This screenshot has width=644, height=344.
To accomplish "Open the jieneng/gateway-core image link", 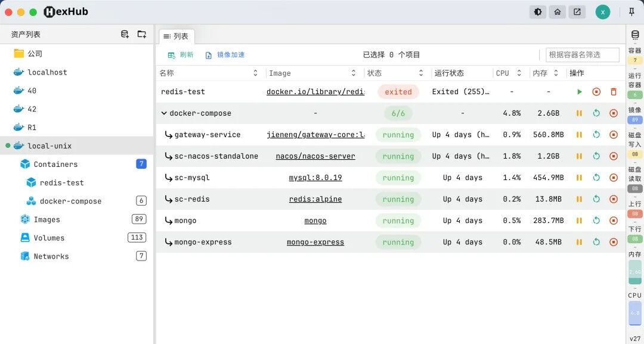I will tap(315, 134).
